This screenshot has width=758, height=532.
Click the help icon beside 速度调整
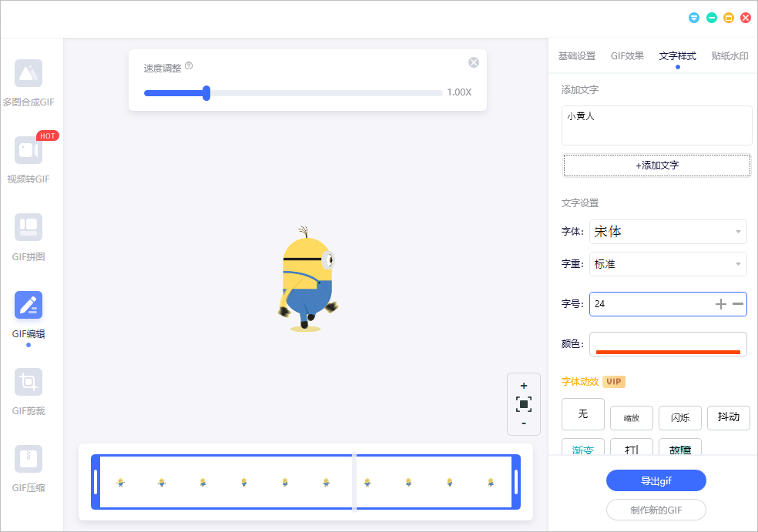click(189, 65)
